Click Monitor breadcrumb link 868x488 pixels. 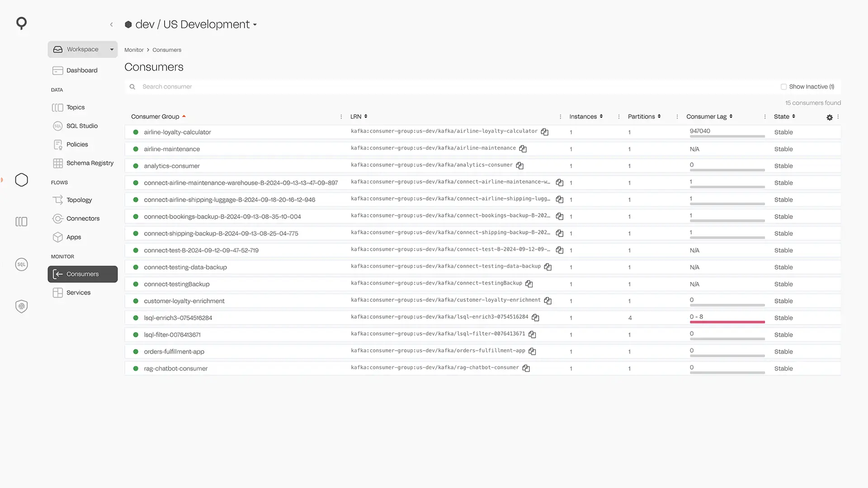tap(134, 50)
